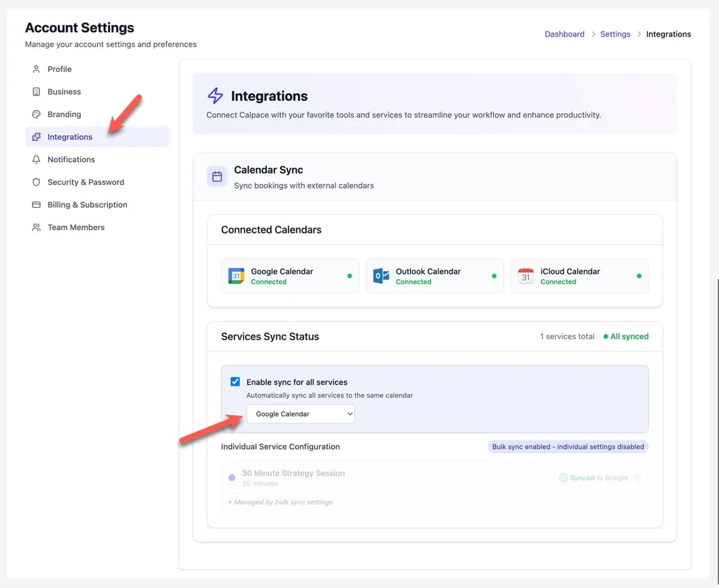The height and width of the screenshot is (588, 719).
Task: Open Notifications settings
Action: pyautogui.click(x=97, y=159)
